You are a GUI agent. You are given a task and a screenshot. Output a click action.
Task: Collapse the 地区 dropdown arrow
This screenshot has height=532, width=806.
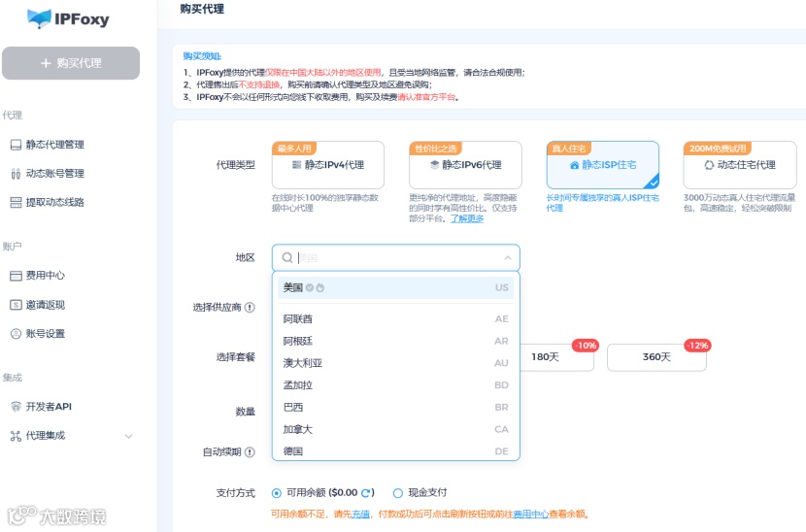click(507, 257)
